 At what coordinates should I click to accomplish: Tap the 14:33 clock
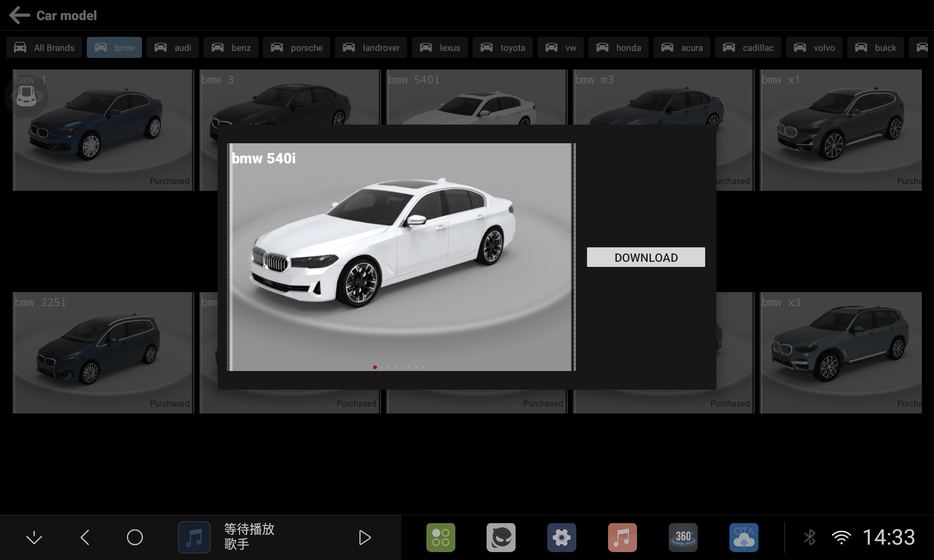tap(889, 537)
